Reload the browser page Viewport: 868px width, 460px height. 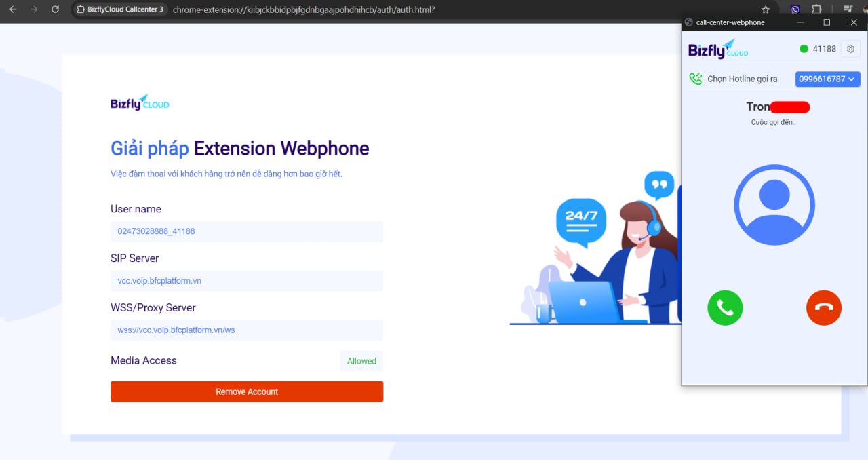(56, 9)
